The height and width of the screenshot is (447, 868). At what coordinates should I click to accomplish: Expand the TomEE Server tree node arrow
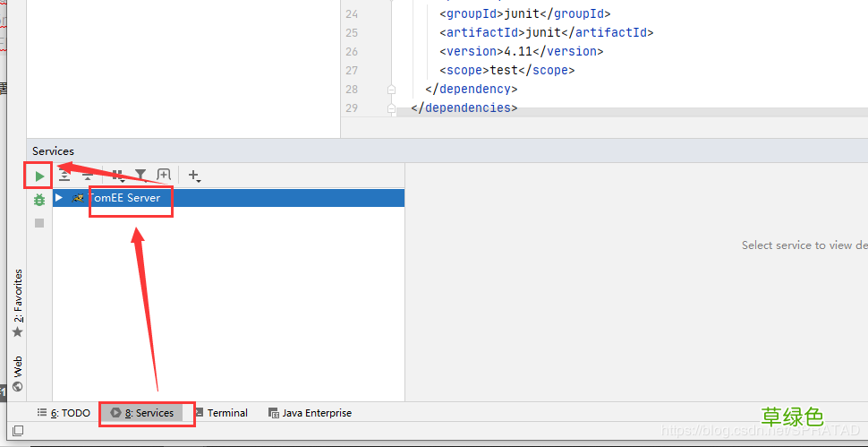(59, 197)
